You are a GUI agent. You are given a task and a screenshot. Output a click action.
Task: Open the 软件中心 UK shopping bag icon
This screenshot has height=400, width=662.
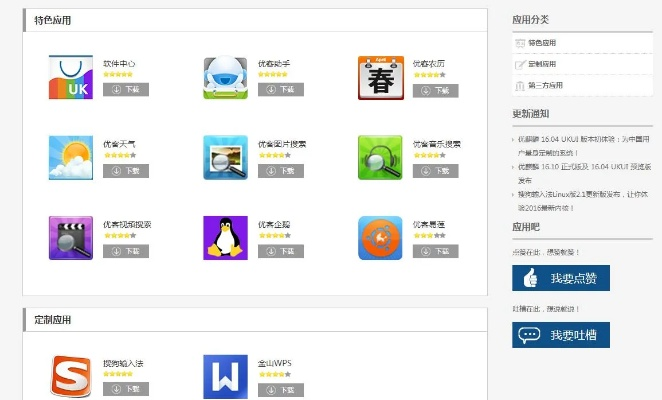click(x=71, y=77)
